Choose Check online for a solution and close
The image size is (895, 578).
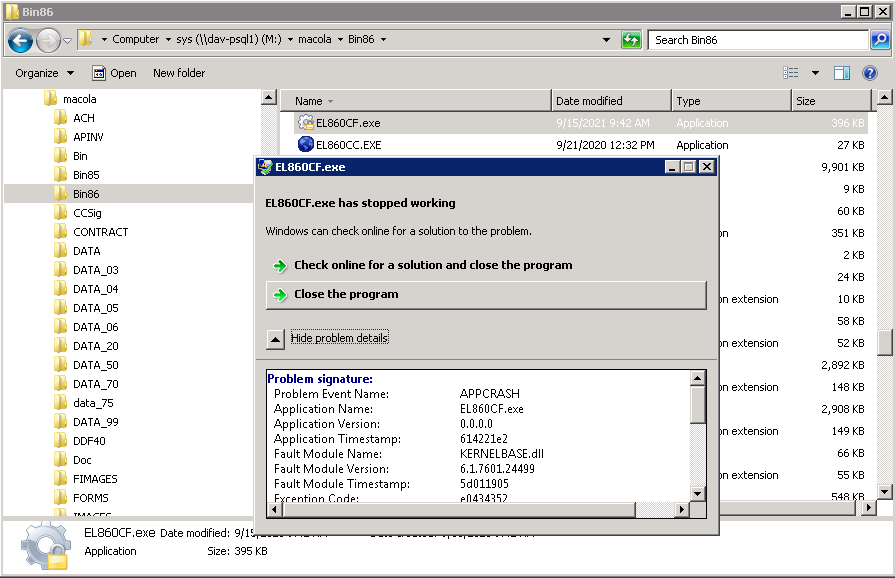[x=486, y=265]
